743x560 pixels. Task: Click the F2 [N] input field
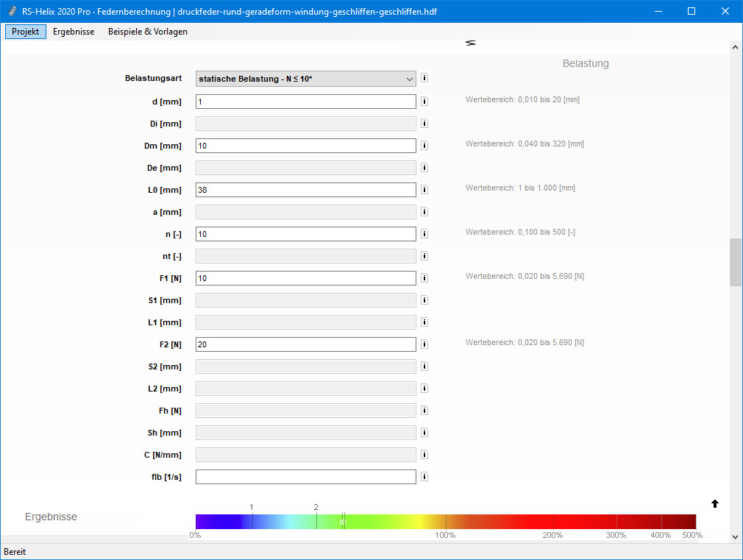click(x=306, y=344)
